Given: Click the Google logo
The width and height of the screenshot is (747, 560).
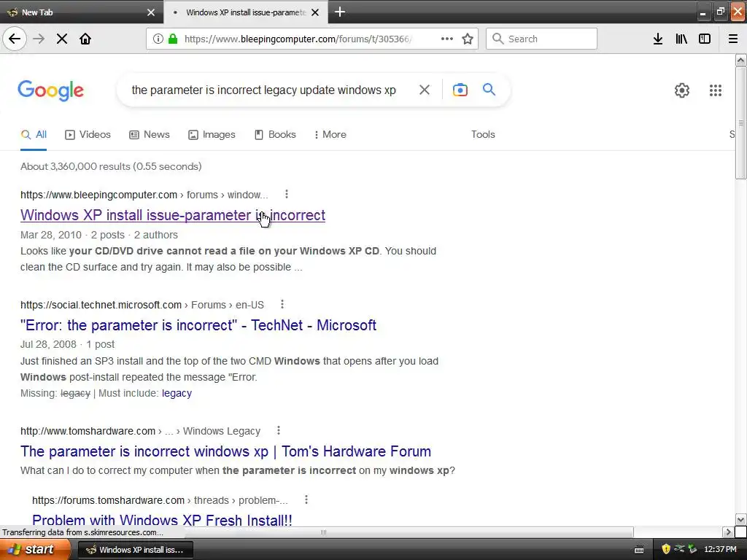Looking at the screenshot, I should coord(51,90).
